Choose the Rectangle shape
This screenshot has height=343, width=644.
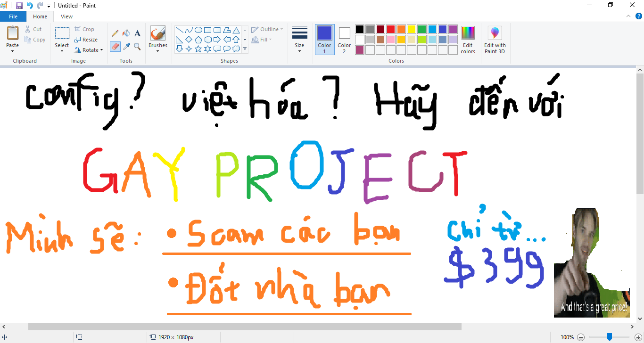tap(208, 30)
